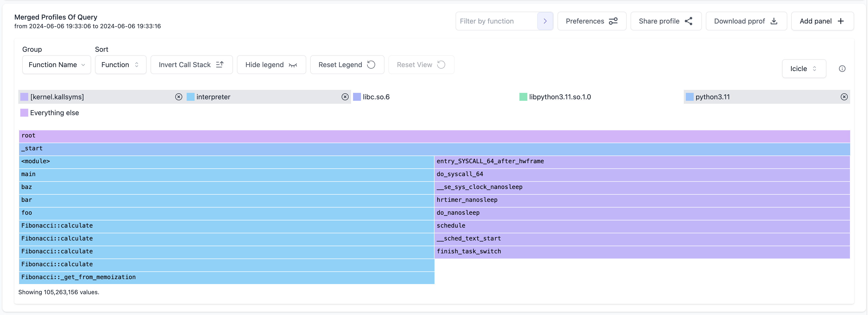Click the Share profile share icon

(689, 21)
